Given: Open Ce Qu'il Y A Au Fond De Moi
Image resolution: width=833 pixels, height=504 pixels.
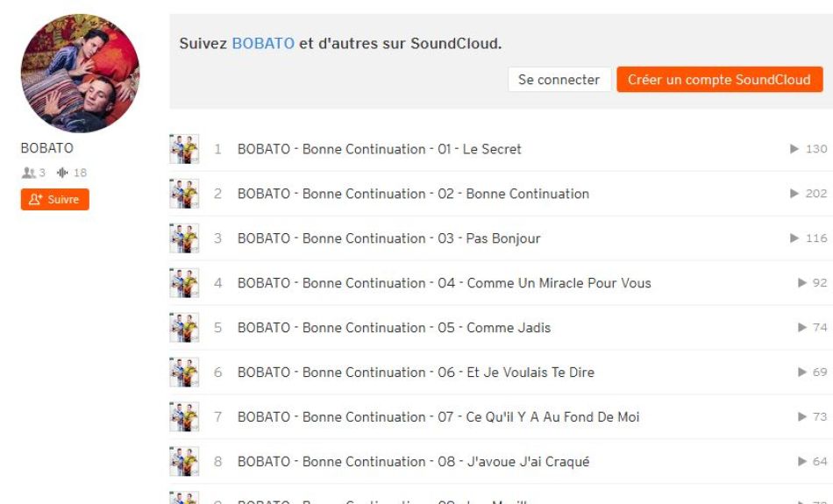Looking at the screenshot, I should coord(438,417).
